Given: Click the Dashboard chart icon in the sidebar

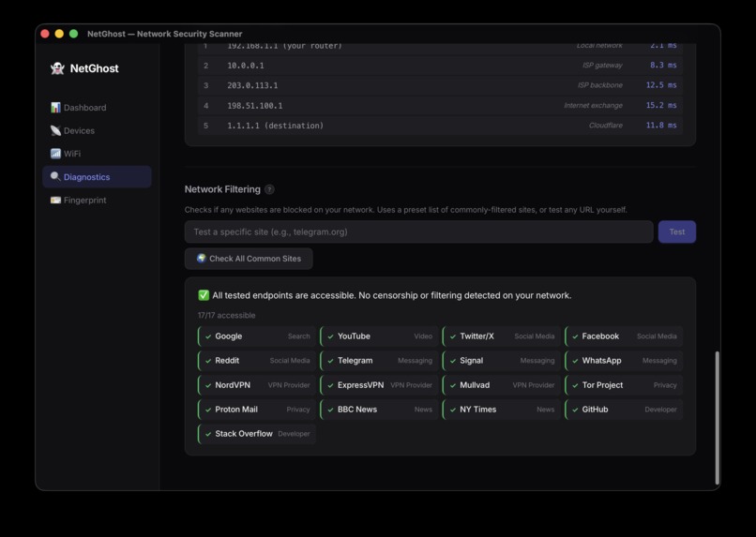Looking at the screenshot, I should click(55, 108).
